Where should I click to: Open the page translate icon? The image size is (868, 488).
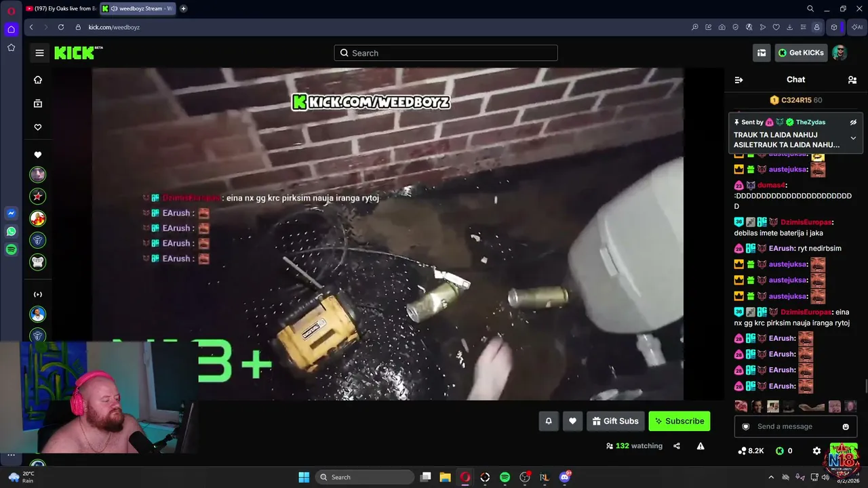click(749, 27)
